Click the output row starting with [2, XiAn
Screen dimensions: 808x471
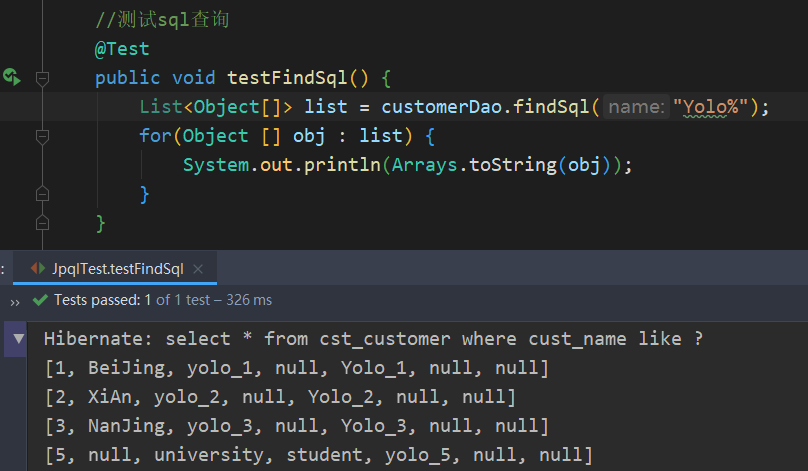pyautogui.click(x=280, y=397)
